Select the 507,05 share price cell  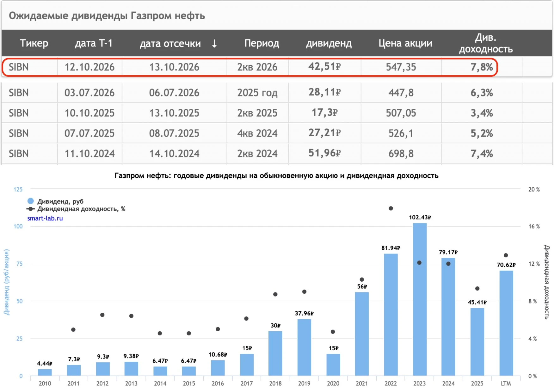tap(401, 113)
